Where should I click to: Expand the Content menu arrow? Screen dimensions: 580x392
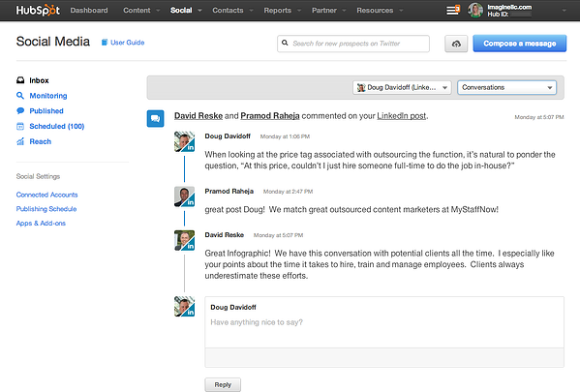158,11
